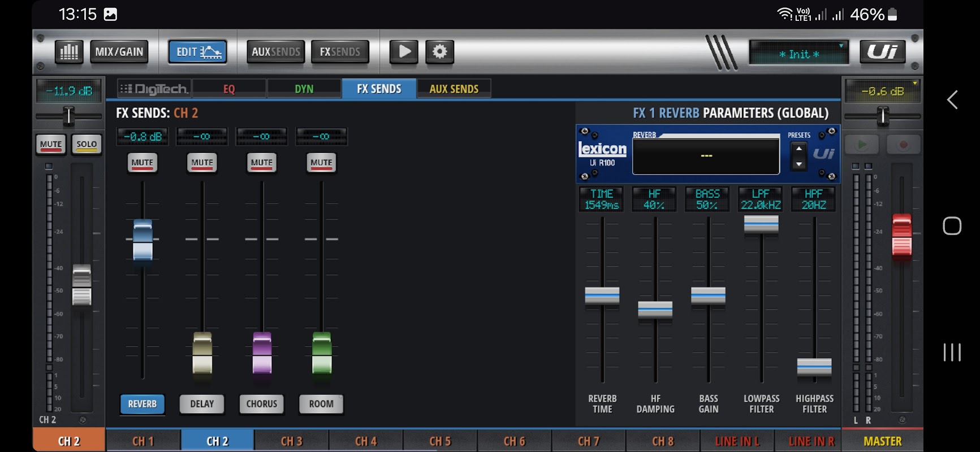Click the Reverb Time slider handle
This screenshot has width=980, height=452.
(602, 295)
